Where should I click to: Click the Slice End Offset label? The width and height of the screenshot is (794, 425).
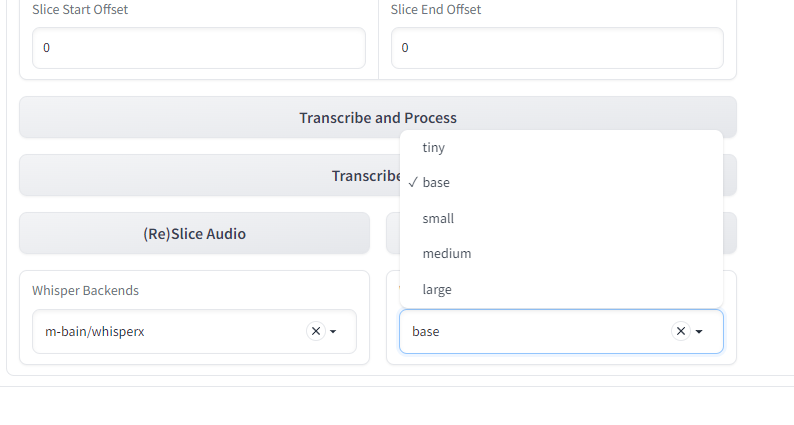(436, 10)
